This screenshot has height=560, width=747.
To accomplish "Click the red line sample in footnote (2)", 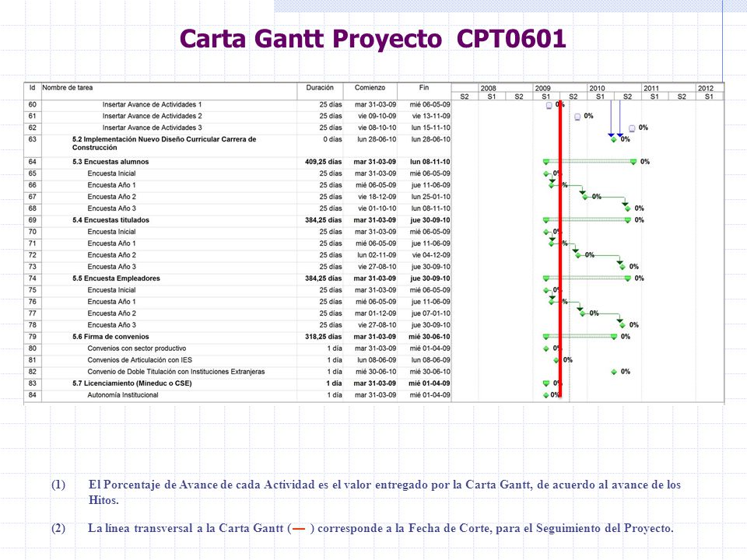I will pyautogui.click(x=299, y=529).
